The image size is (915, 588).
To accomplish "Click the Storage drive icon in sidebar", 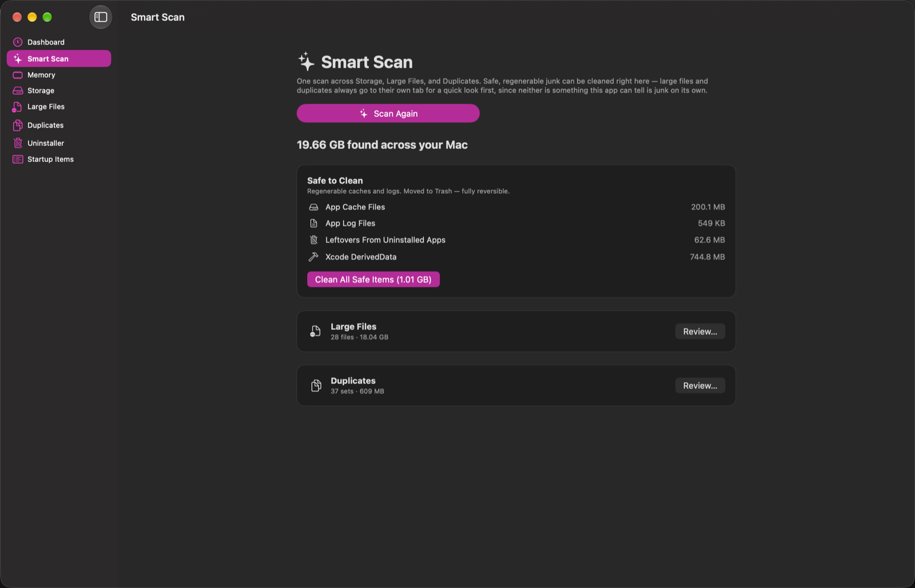I will (18, 91).
